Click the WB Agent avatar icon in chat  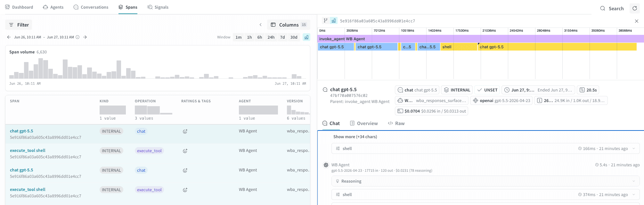pos(326,165)
